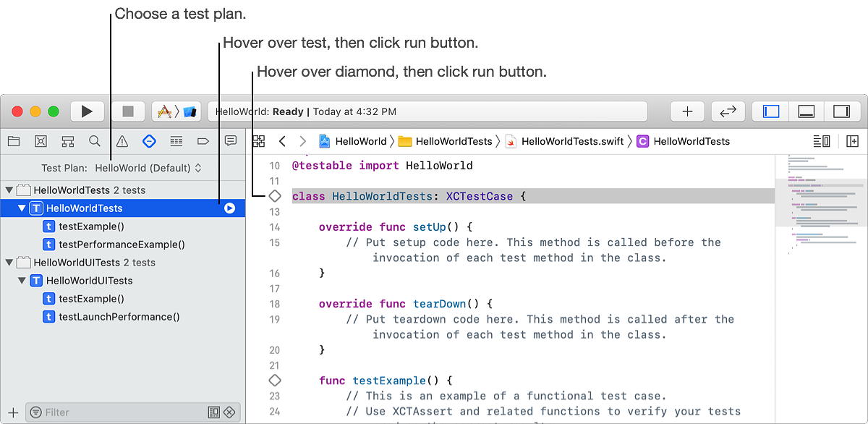This screenshot has width=868, height=424.
Task: Toggle the right inspector panel
Action: pos(841,111)
